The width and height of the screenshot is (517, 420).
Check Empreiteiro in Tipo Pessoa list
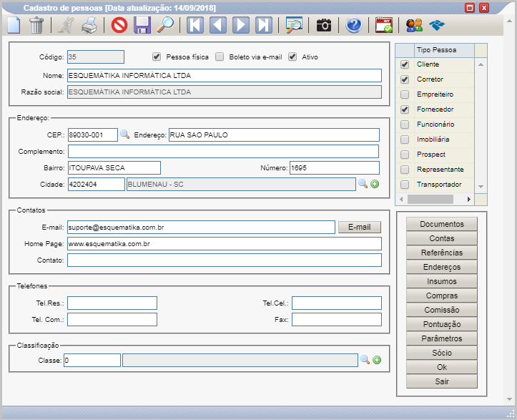tap(405, 94)
